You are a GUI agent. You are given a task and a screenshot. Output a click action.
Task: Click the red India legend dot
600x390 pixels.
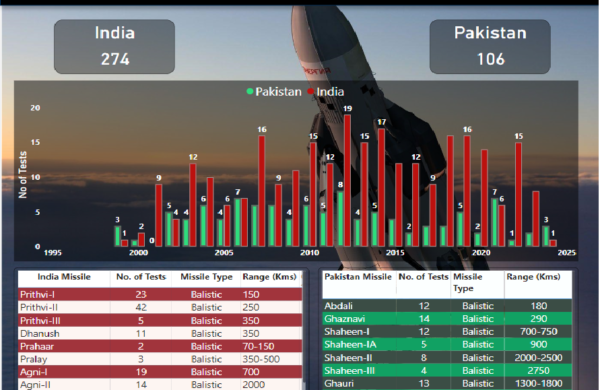pos(311,91)
